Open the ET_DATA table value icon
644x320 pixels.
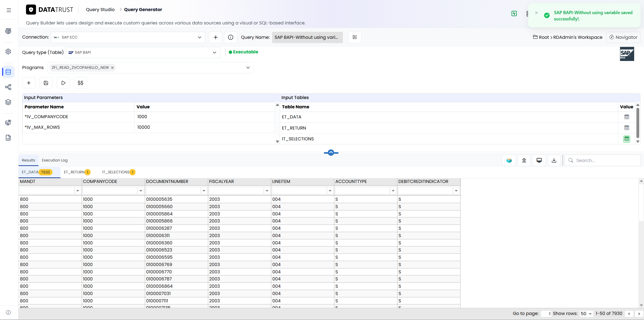click(627, 117)
